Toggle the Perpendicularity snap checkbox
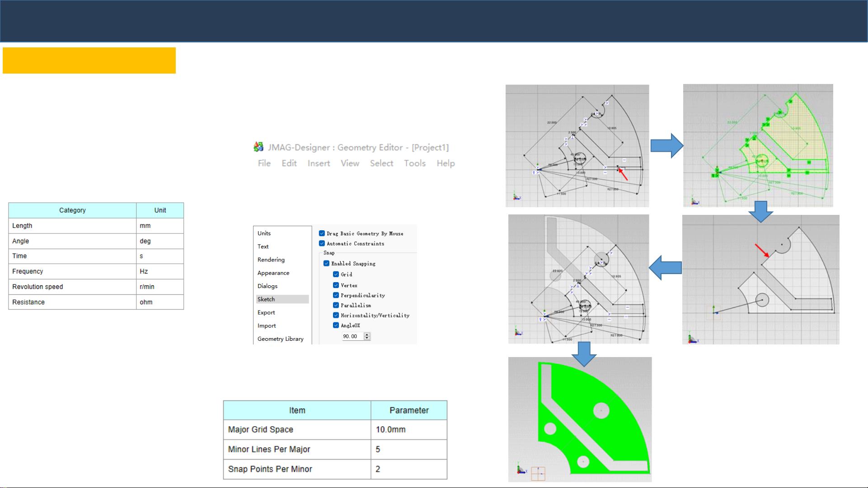The image size is (868, 488). [x=336, y=295]
